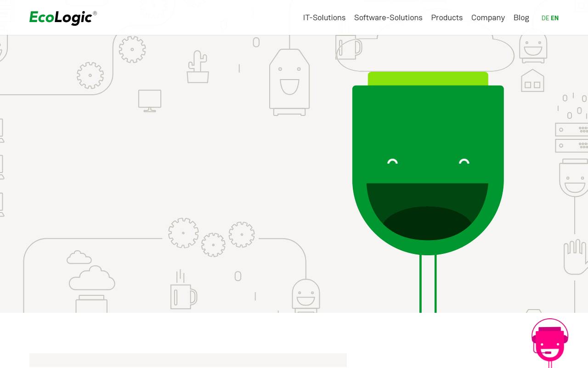Viewport: 588px width, 368px height.
Task: Open the Products menu
Action: 447,17
